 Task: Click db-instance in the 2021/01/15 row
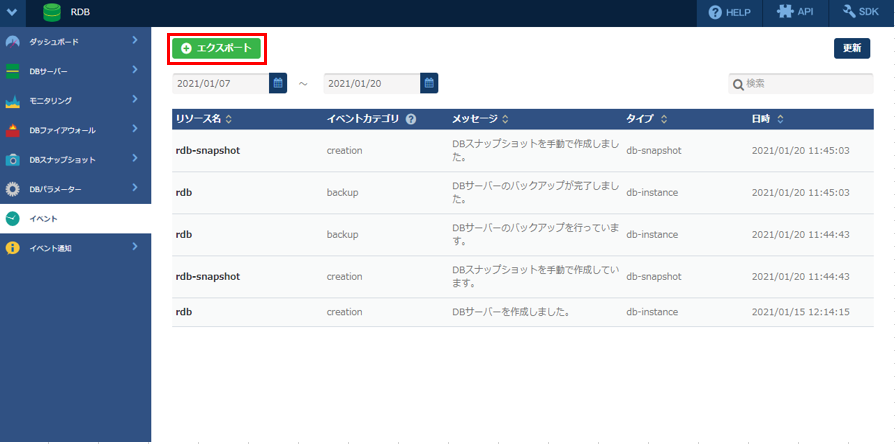coord(652,312)
